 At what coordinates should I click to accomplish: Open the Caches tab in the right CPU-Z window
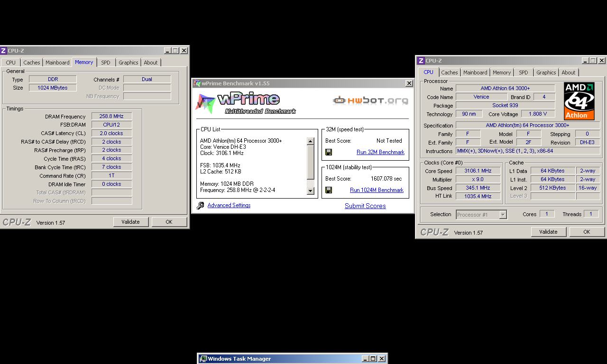point(450,73)
